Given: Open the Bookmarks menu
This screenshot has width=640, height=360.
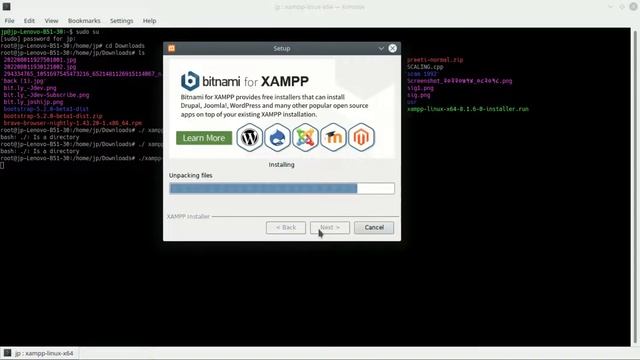Looking at the screenshot, I should [x=84, y=20].
